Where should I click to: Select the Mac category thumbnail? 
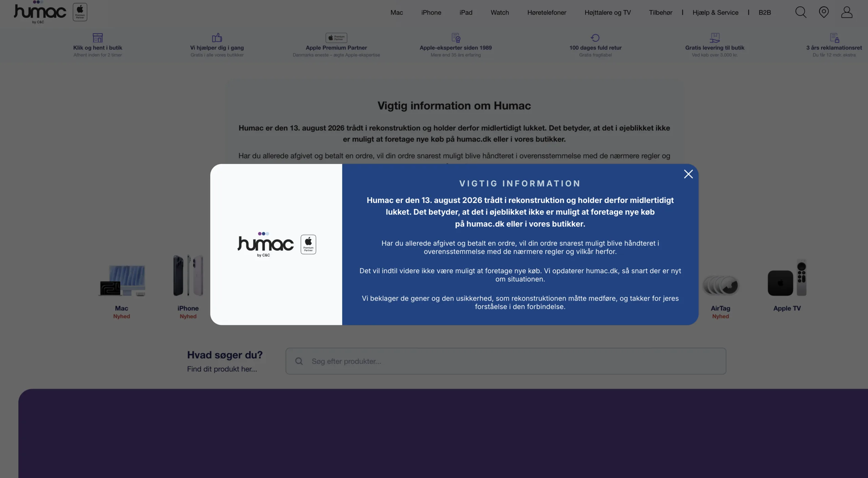(122, 280)
